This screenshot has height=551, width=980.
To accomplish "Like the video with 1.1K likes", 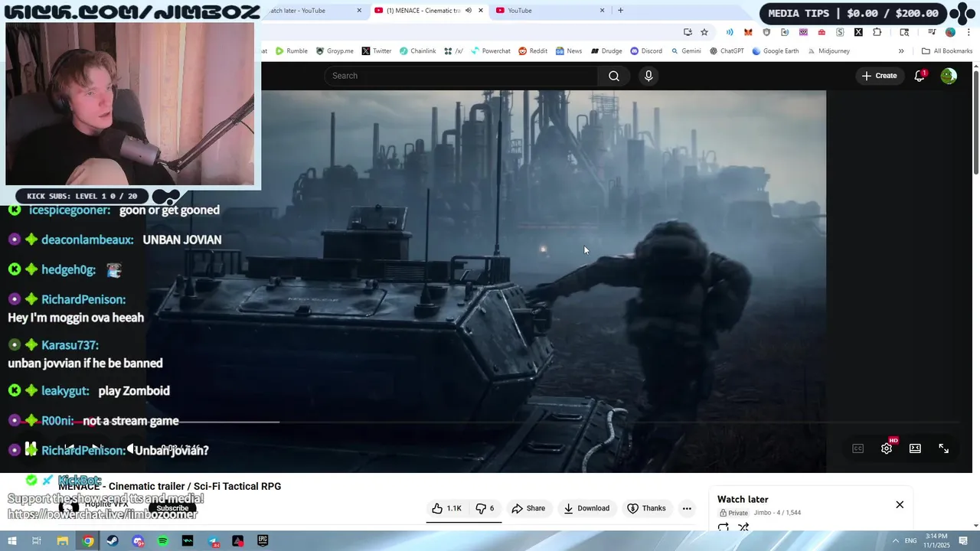I will pyautogui.click(x=446, y=508).
